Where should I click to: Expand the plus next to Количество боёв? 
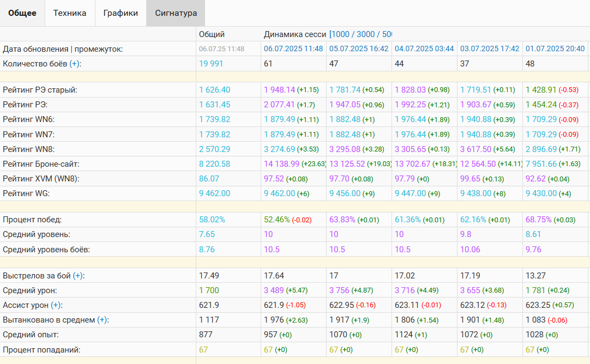pyautogui.click(x=75, y=64)
